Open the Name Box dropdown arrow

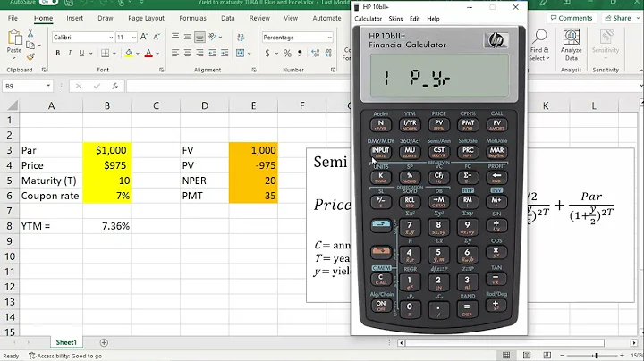48,86
